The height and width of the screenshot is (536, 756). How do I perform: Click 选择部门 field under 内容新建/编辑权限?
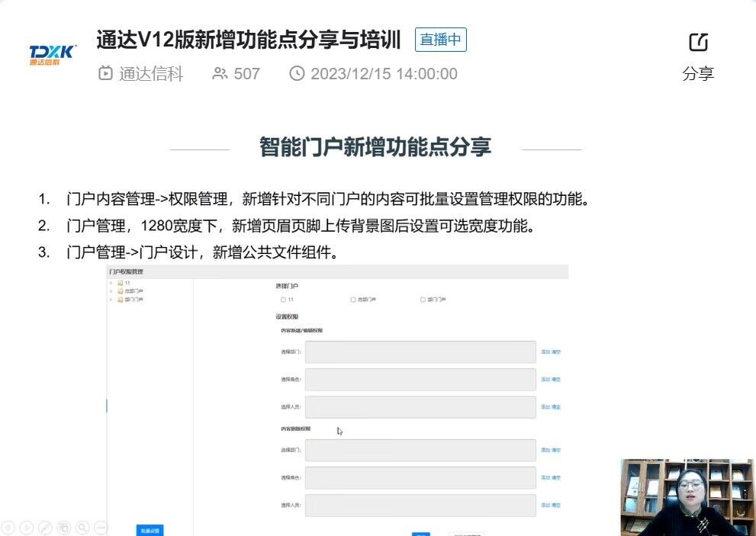[x=420, y=352]
